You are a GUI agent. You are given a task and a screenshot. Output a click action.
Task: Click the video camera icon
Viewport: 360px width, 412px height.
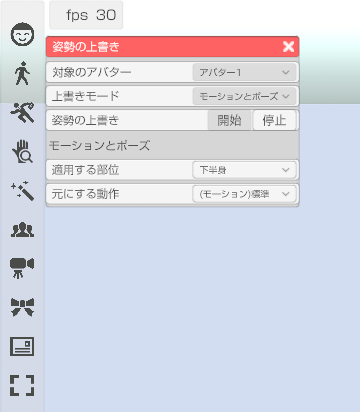tap(22, 268)
